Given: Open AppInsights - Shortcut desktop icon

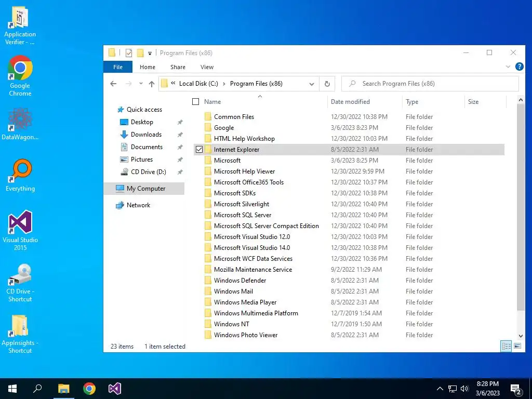Looking at the screenshot, I should coord(20,334).
